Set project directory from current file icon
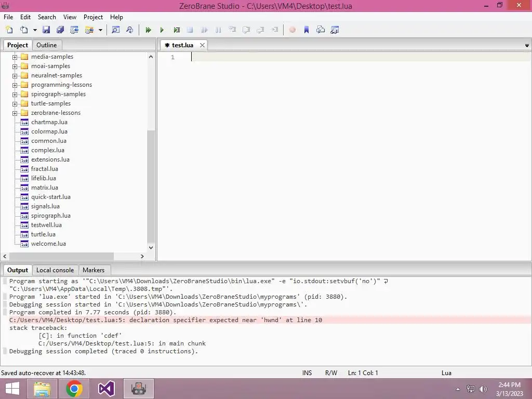Screen dimensions: 532x399 [x=74, y=30]
